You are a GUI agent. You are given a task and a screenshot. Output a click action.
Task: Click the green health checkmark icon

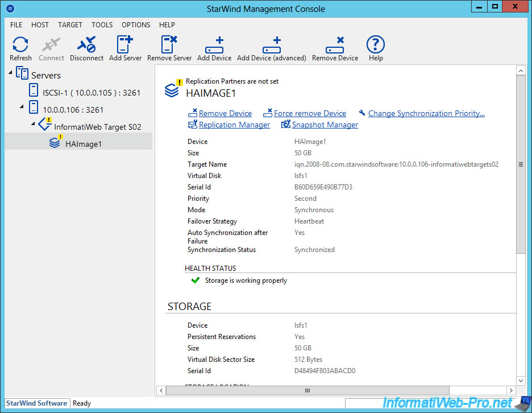(196, 280)
